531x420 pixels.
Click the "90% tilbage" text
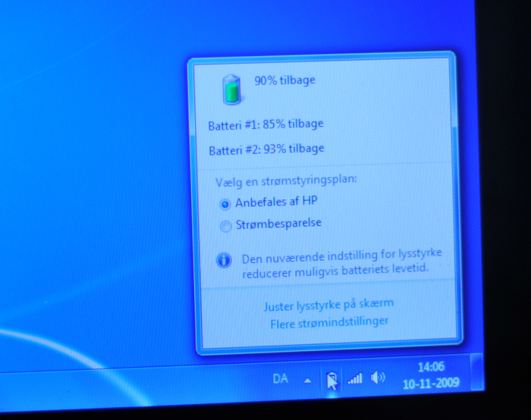[x=284, y=80]
